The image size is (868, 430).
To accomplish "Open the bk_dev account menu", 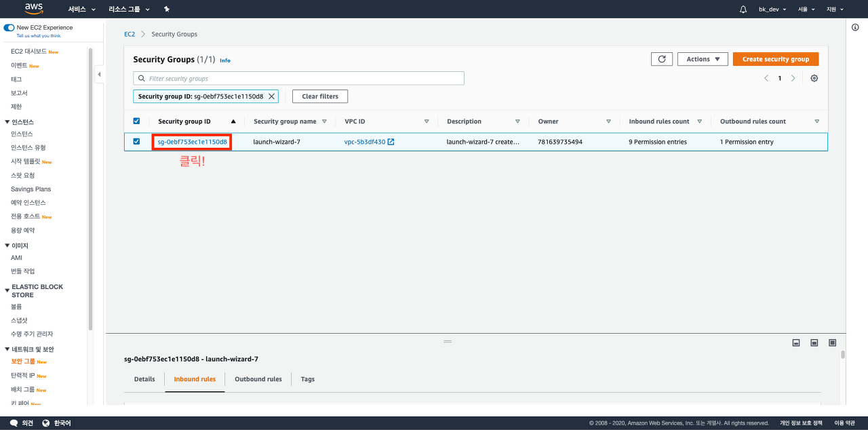I will [x=772, y=9].
